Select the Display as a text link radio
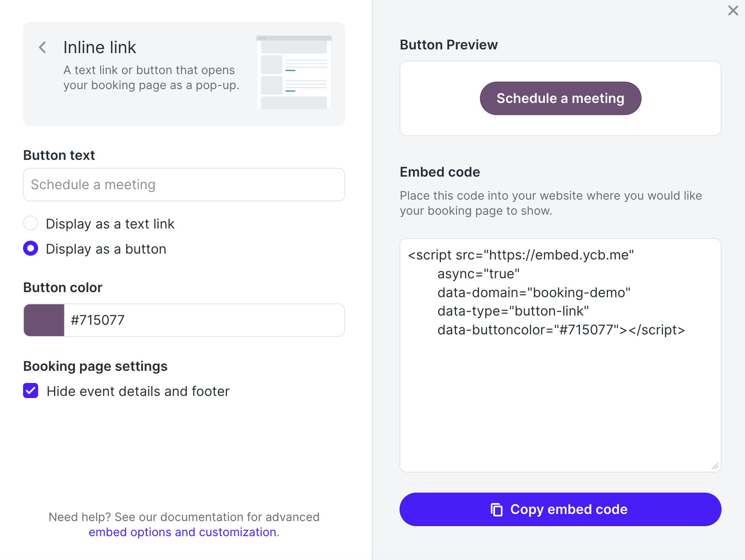Screen dimensions: 745x560 pyautogui.click(x=31, y=223)
